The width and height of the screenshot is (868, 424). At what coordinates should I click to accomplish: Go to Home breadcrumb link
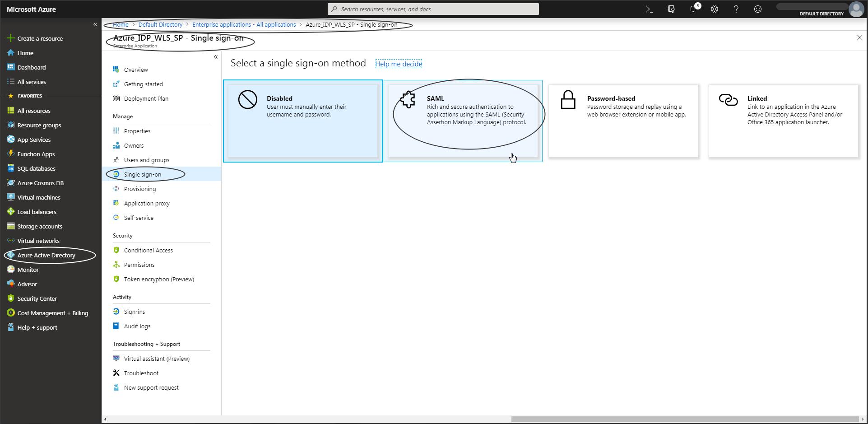[121, 25]
